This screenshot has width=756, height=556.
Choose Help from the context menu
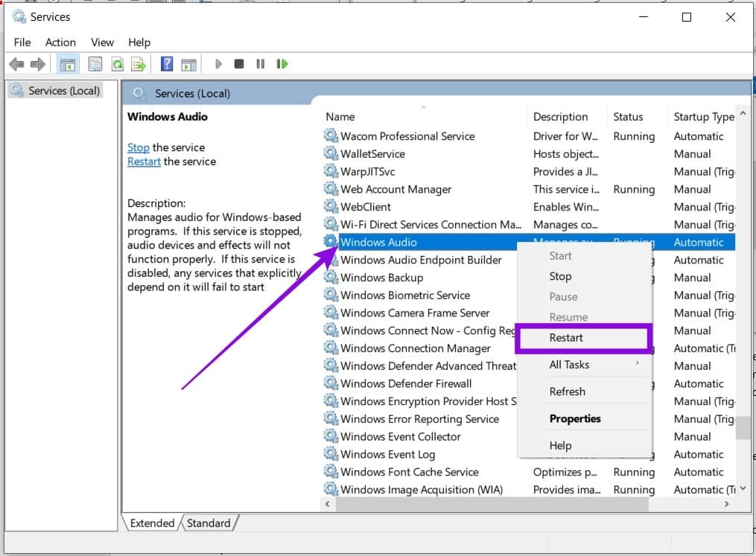coord(560,445)
